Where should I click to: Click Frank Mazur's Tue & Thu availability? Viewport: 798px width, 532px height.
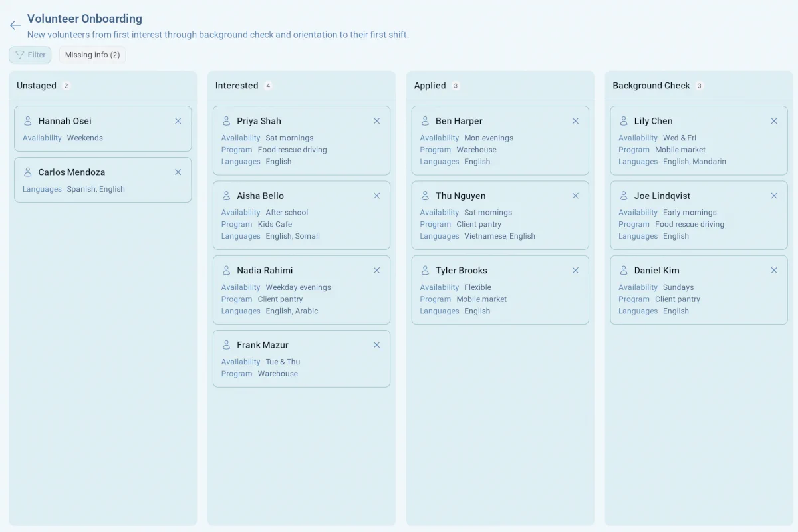tap(283, 362)
